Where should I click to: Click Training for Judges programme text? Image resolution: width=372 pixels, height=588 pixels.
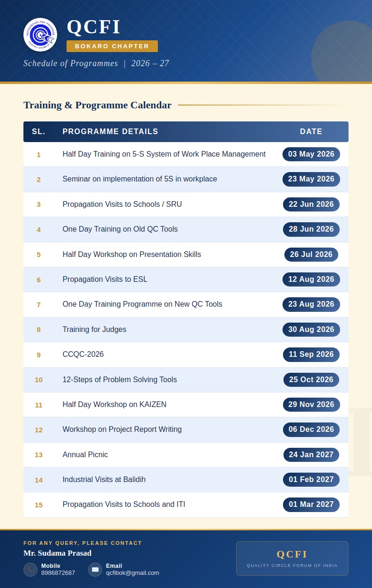point(94,330)
